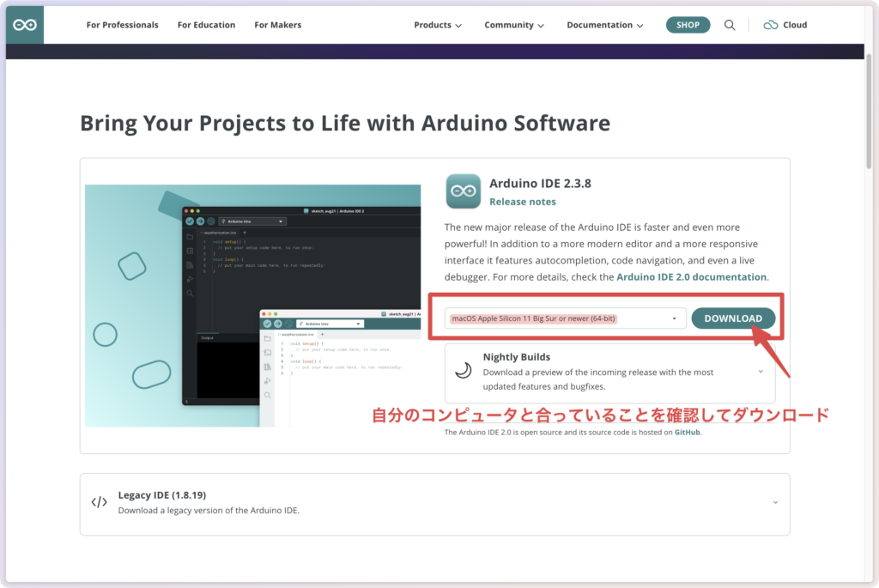Image resolution: width=879 pixels, height=588 pixels.
Task: Click the Nightly Builds moon icon
Action: coord(463,370)
